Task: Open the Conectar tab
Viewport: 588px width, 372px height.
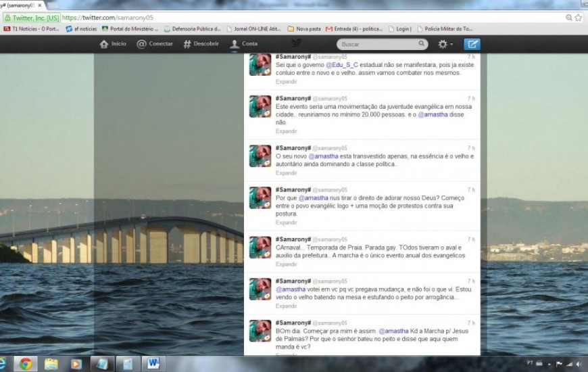Action: click(x=155, y=44)
